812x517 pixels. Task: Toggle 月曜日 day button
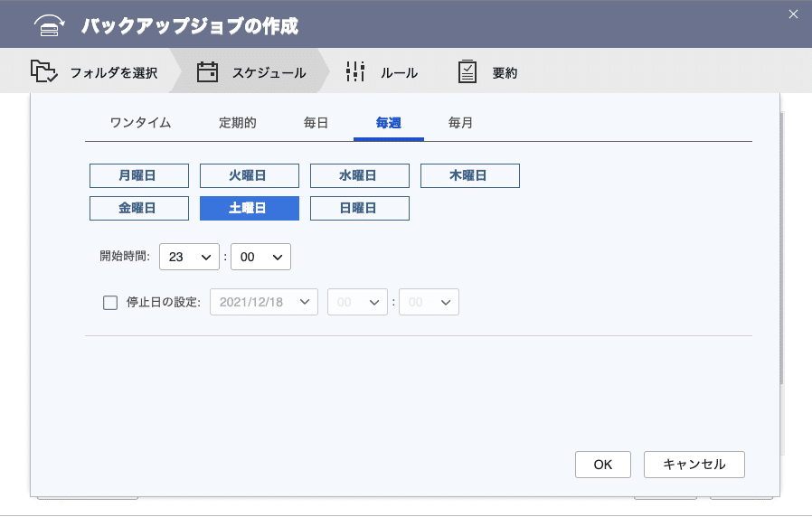(x=138, y=175)
